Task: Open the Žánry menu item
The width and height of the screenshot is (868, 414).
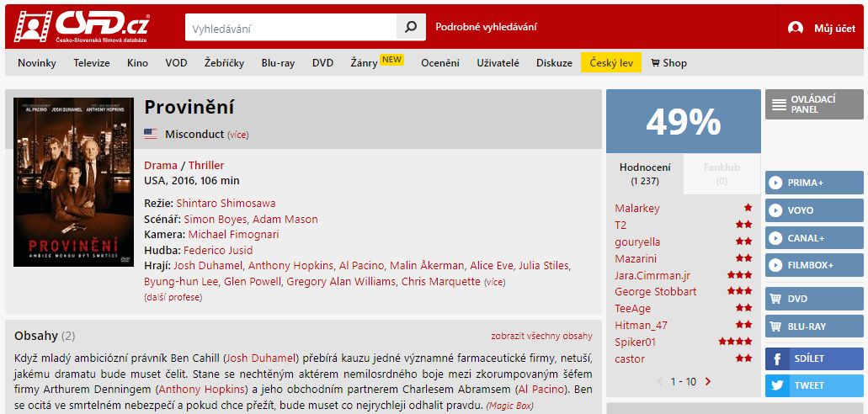Action: [364, 63]
